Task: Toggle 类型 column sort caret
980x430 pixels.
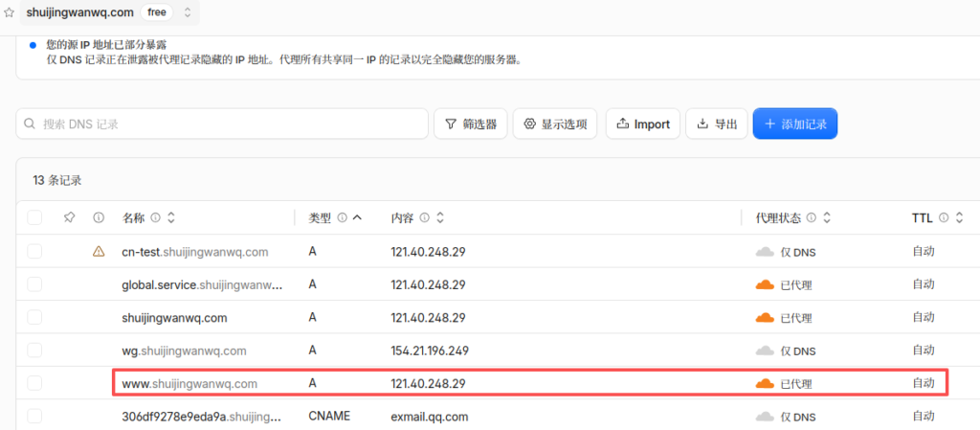Action: tap(357, 217)
